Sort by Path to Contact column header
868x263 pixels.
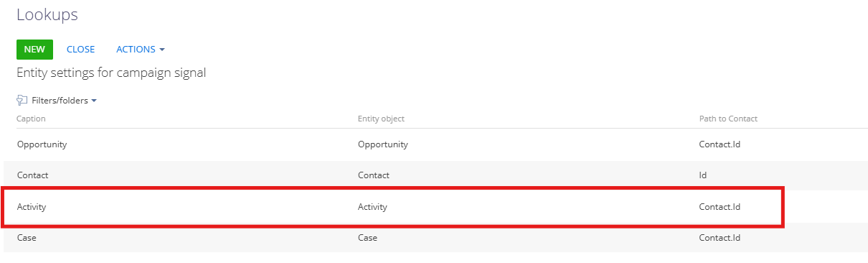coord(728,119)
